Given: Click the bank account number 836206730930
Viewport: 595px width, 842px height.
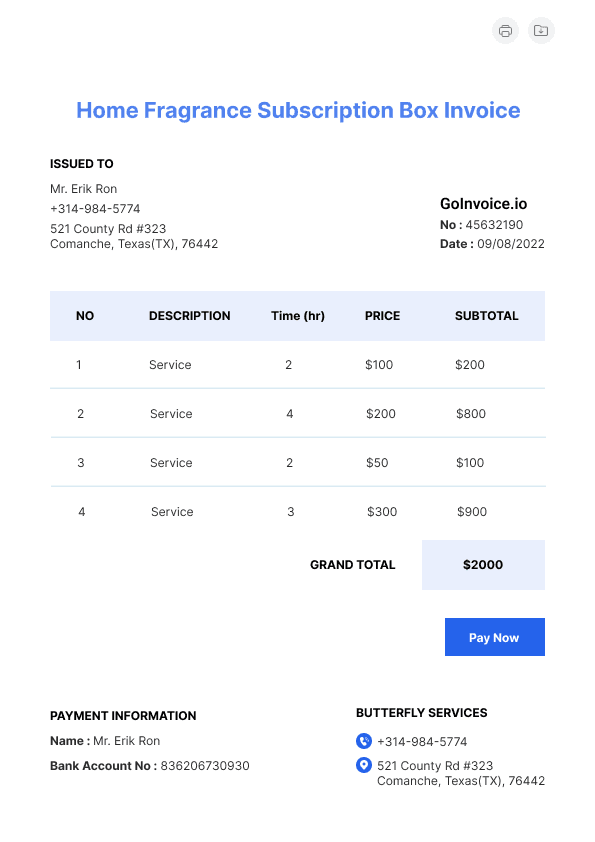Looking at the screenshot, I should 205,766.
